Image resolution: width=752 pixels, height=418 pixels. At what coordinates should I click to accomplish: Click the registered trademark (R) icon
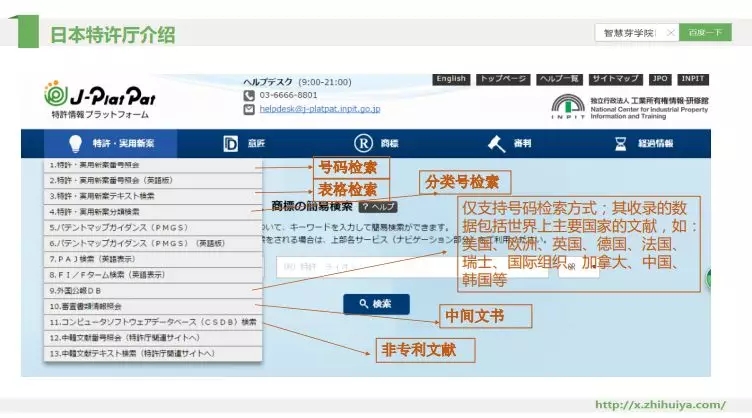pyautogui.click(x=364, y=144)
